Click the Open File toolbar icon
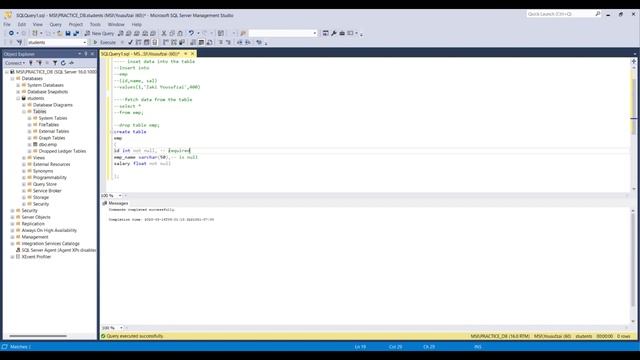This screenshot has width=640, height=360. point(60,33)
